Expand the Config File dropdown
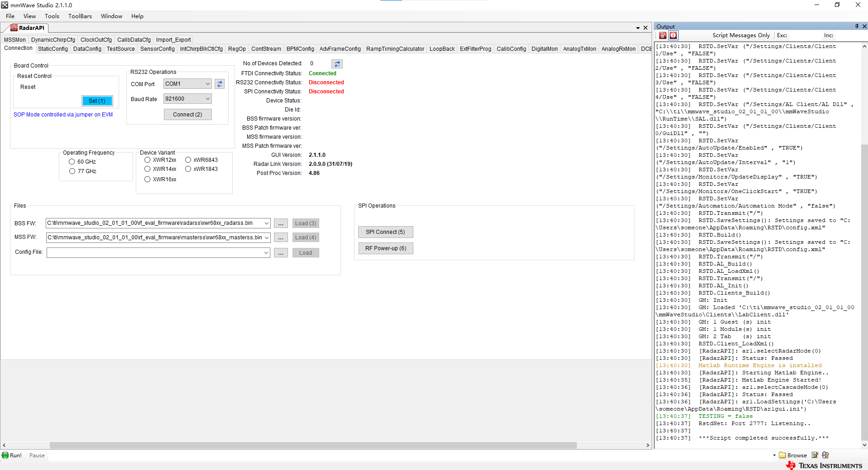This screenshot has width=868, height=470. pyautogui.click(x=266, y=252)
